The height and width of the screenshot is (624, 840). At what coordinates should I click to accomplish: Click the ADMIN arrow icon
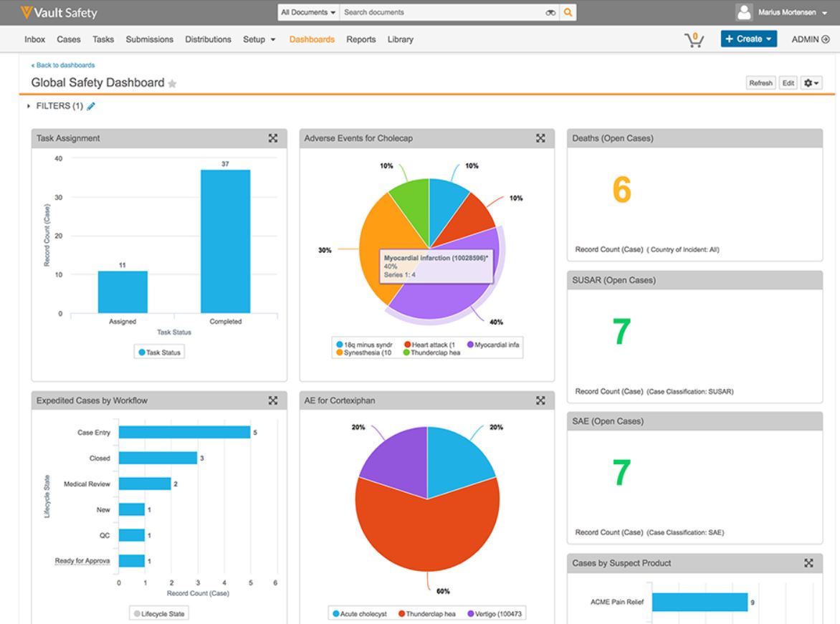click(826, 39)
